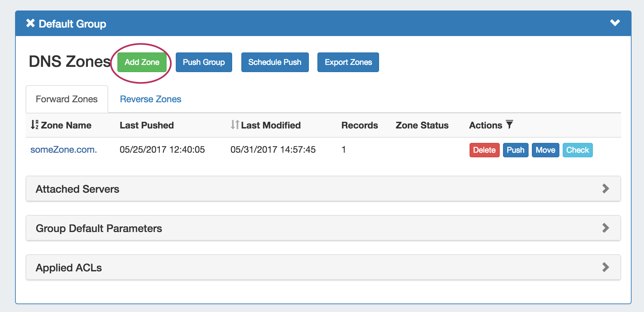Viewport: 644px width, 312px height.
Task: Select the Forward Zones tab
Action: click(67, 99)
